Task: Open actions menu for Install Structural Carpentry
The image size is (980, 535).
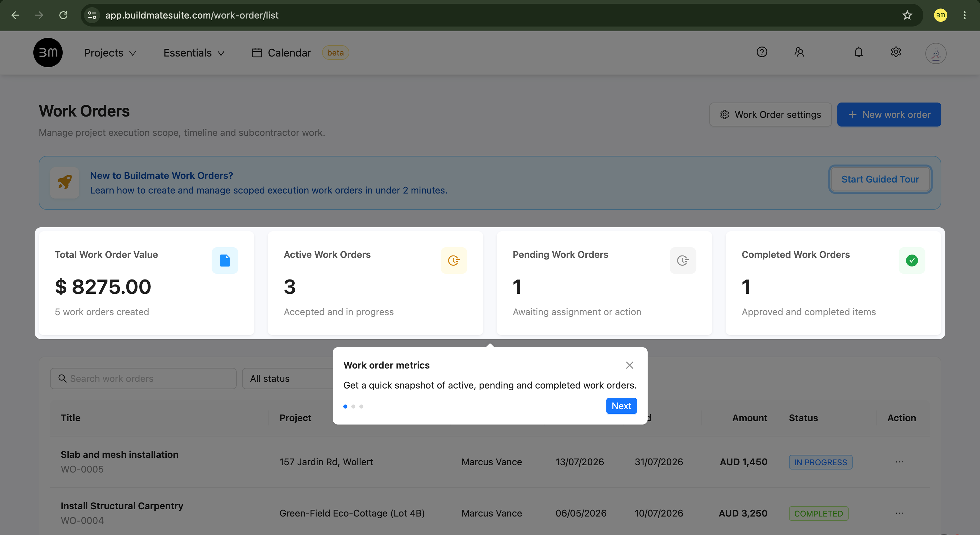Action: tap(899, 513)
